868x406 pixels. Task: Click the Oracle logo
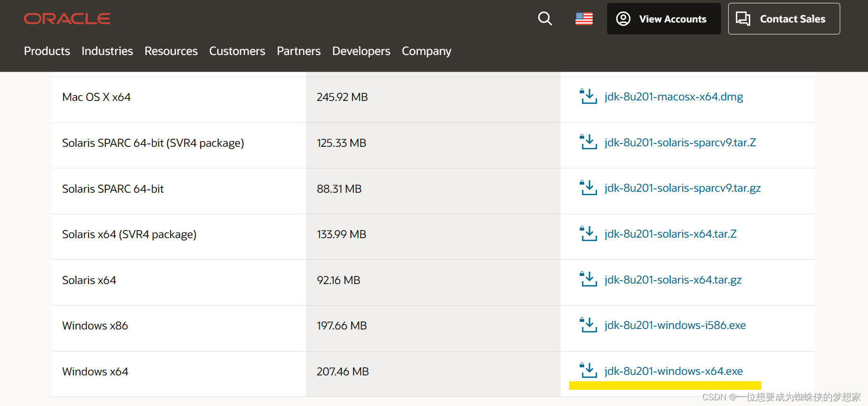click(67, 19)
